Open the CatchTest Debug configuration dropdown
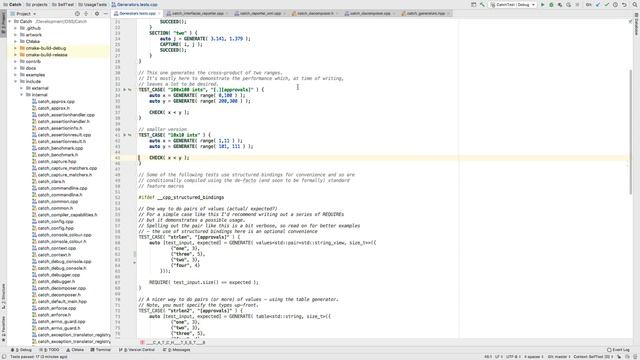This screenshot has height=360, width=640. coord(513,4)
